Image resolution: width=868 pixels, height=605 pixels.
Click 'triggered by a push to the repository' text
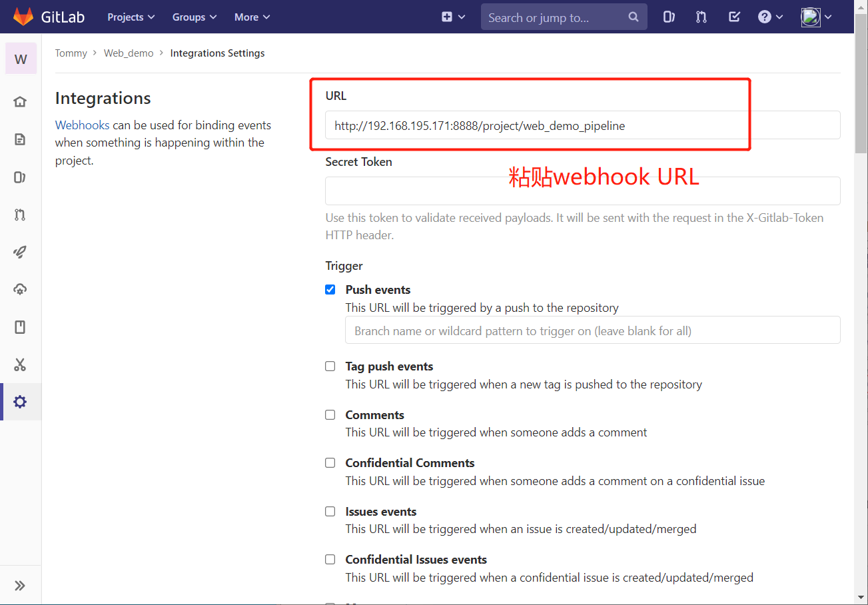tap(482, 308)
